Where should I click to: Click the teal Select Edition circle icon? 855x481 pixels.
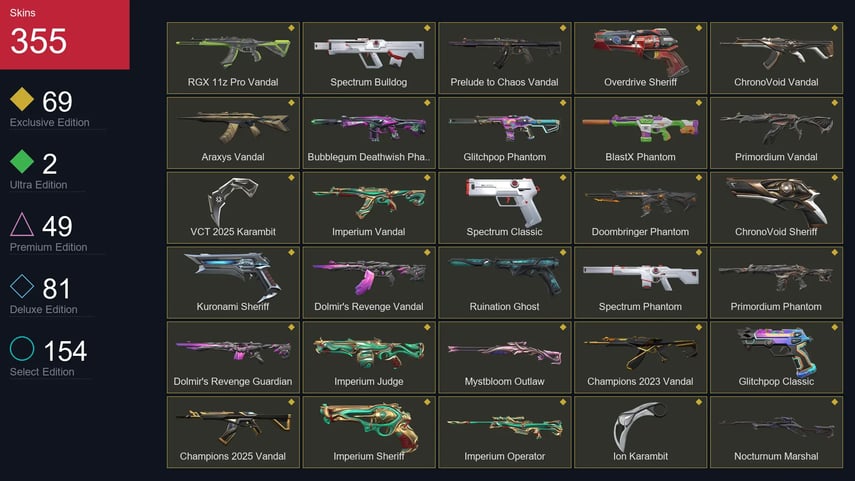[22, 348]
